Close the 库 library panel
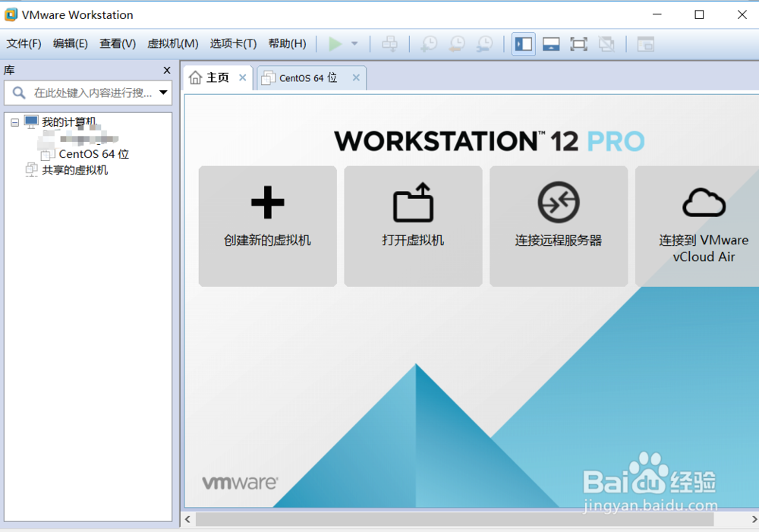759x532 pixels. coord(167,70)
